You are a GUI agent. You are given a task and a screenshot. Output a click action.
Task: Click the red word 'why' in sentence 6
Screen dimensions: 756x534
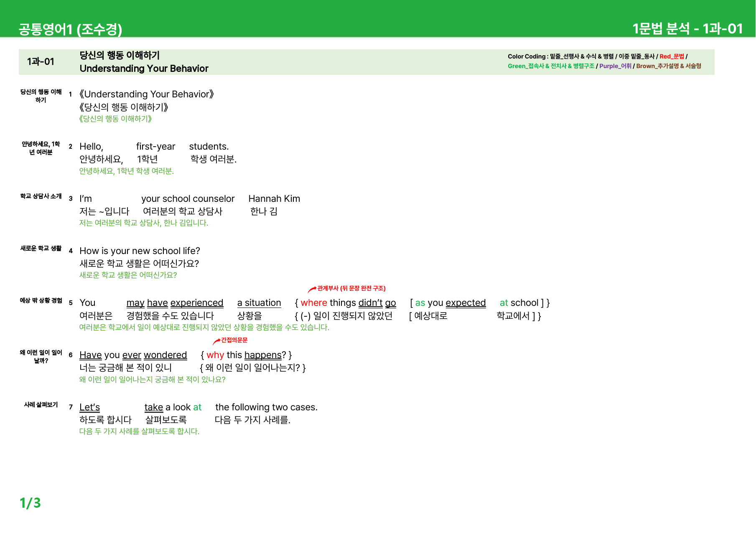coord(215,355)
